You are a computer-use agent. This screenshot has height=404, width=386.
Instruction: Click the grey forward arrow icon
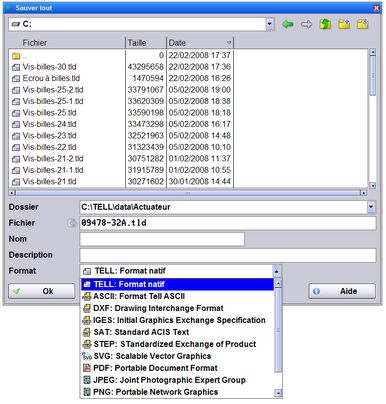point(306,24)
